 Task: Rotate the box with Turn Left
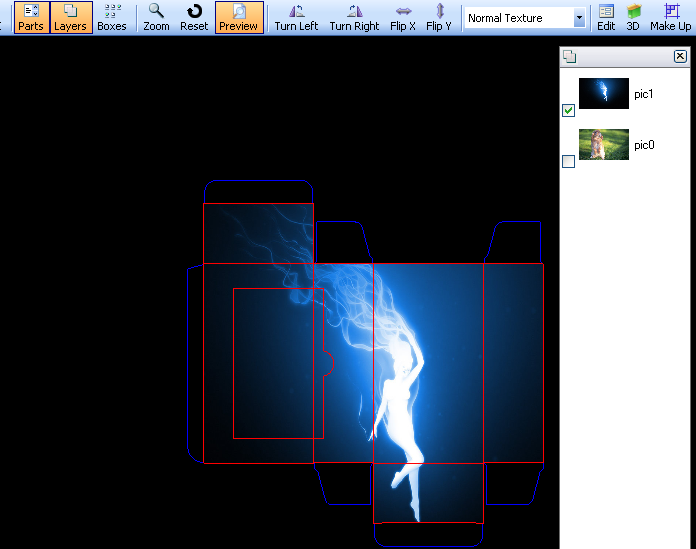coord(296,17)
